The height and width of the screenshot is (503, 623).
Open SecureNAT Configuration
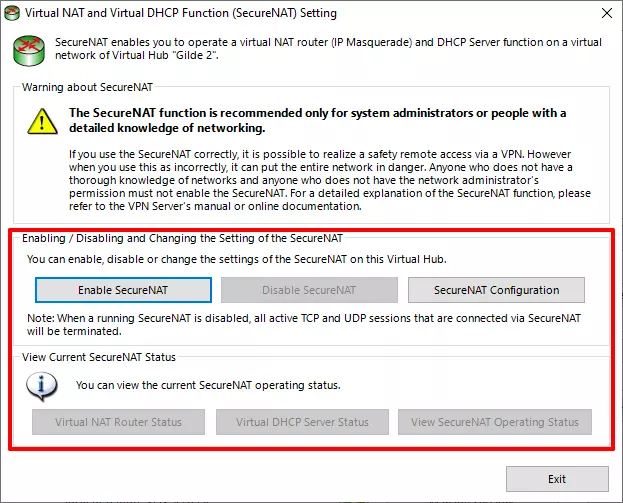[496, 290]
